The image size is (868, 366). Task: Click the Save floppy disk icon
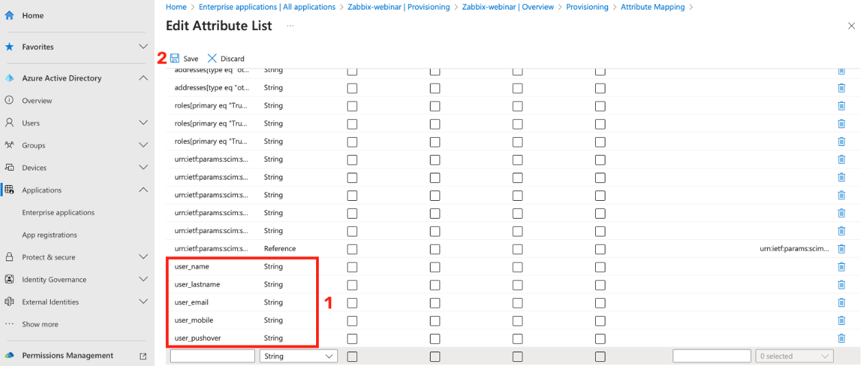[175, 58]
